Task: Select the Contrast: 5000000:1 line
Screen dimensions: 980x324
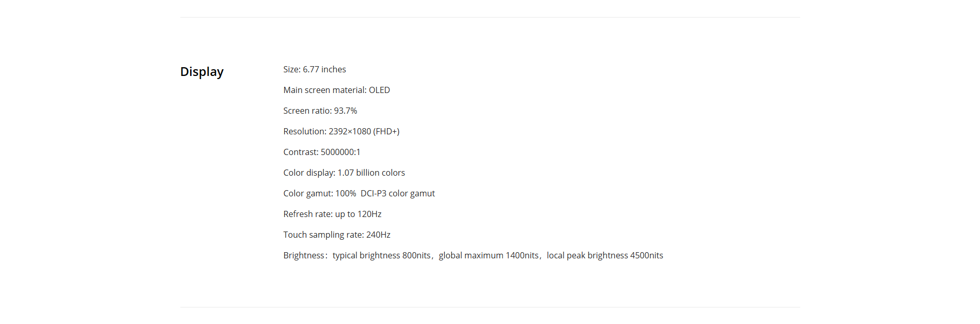Action: click(322, 152)
